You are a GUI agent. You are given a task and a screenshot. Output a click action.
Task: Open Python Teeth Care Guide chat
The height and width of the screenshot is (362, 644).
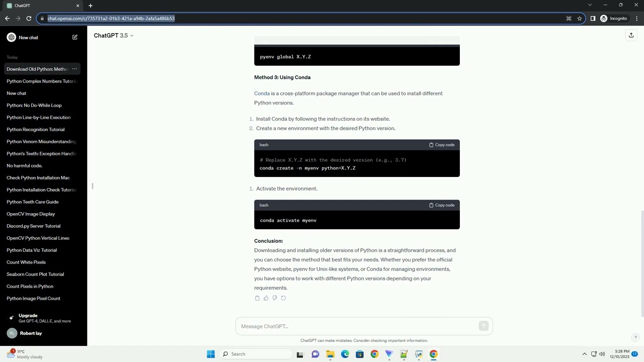click(x=43, y=202)
